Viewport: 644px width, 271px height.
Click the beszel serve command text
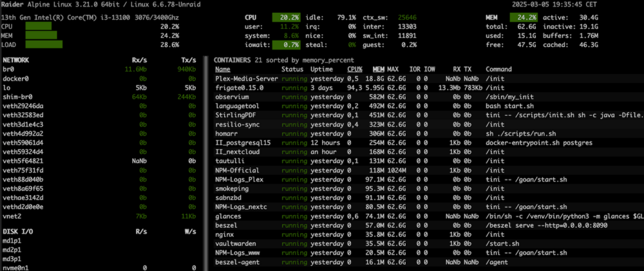click(546, 225)
